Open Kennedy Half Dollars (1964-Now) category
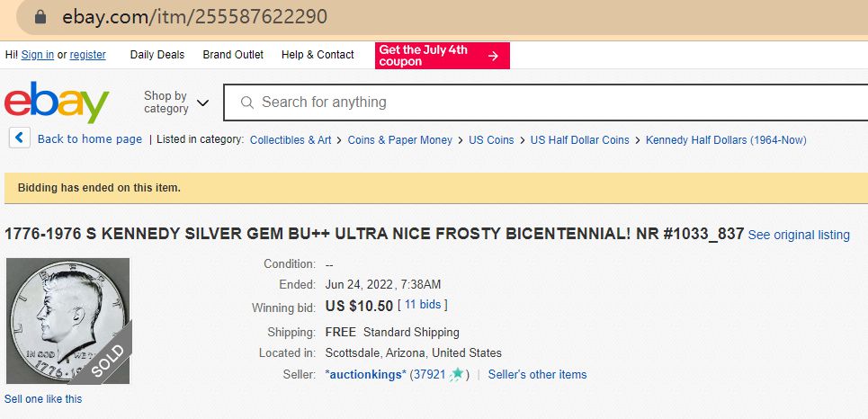868x419 pixels. pyautogui.click(x=726, y=140)
